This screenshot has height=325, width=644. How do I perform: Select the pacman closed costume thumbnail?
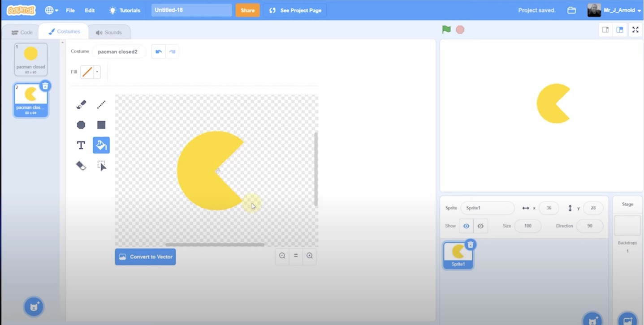(31, 60)
